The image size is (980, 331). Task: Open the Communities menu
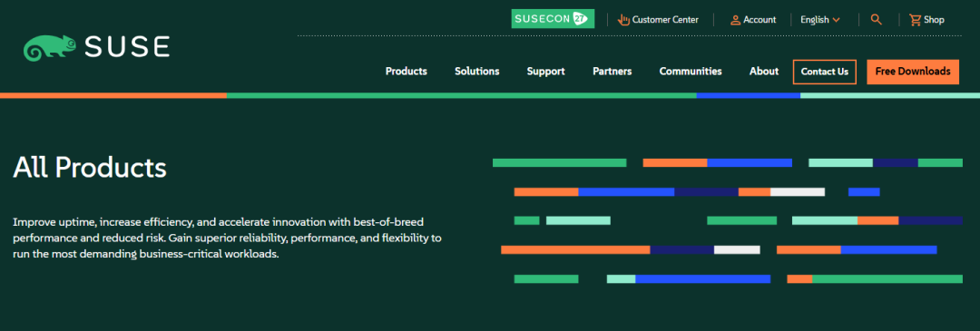coord(691,72)
